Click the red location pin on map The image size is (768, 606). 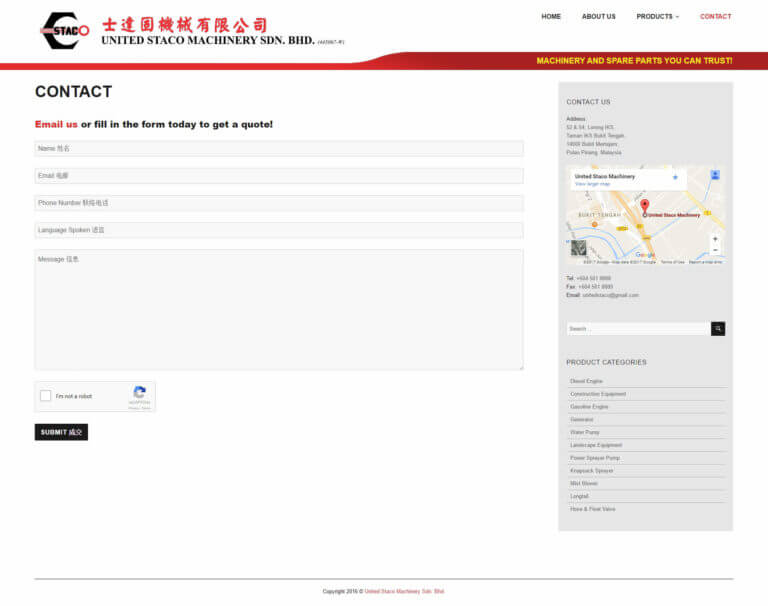645,207
